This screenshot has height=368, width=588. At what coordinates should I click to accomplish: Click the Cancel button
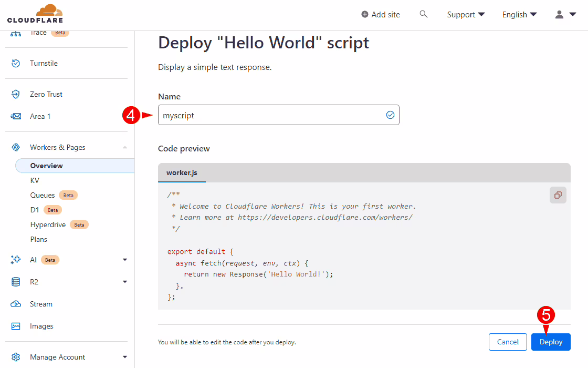(508, 342)
